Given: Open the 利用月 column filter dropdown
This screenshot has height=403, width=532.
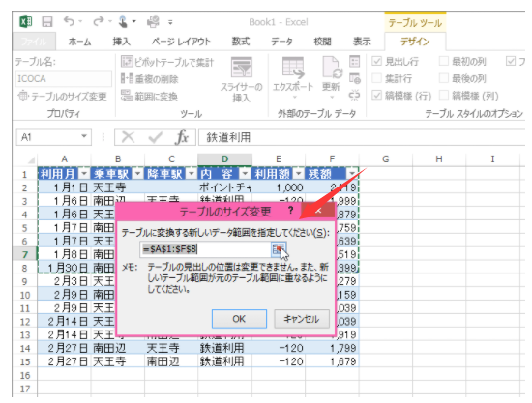Looking at the screenshot, I should (84, 174).
